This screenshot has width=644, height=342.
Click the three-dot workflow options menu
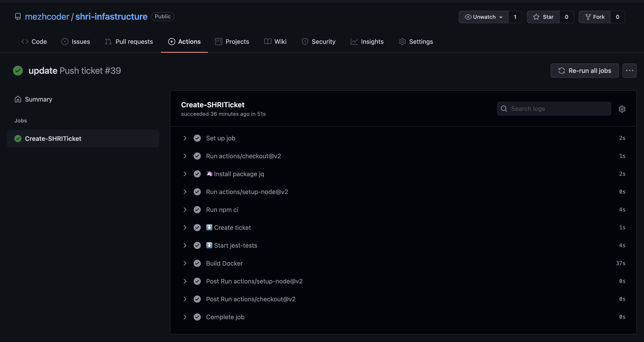629,71
